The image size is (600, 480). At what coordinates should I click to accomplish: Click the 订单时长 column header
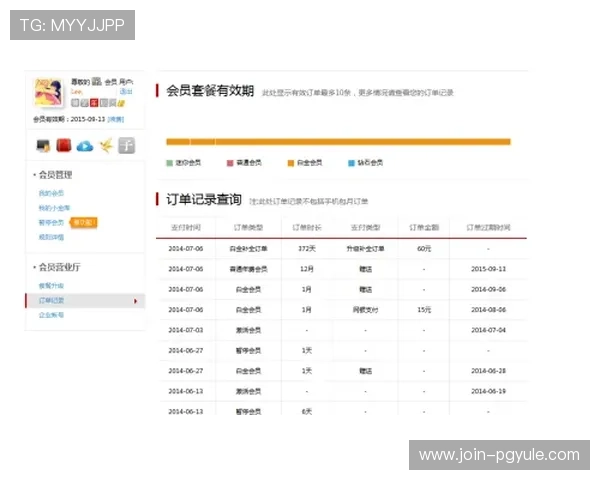tap(307, 227)
